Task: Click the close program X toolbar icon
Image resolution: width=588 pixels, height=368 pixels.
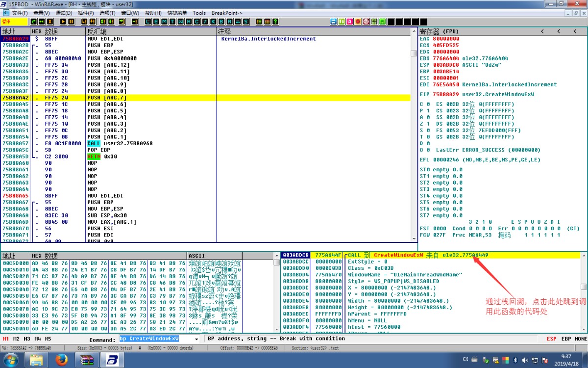Action: tap(49, 22)
